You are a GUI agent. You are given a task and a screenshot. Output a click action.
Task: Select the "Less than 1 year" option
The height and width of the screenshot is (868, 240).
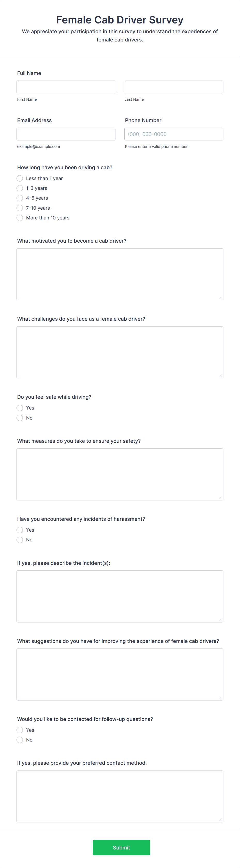pos(20,178)
